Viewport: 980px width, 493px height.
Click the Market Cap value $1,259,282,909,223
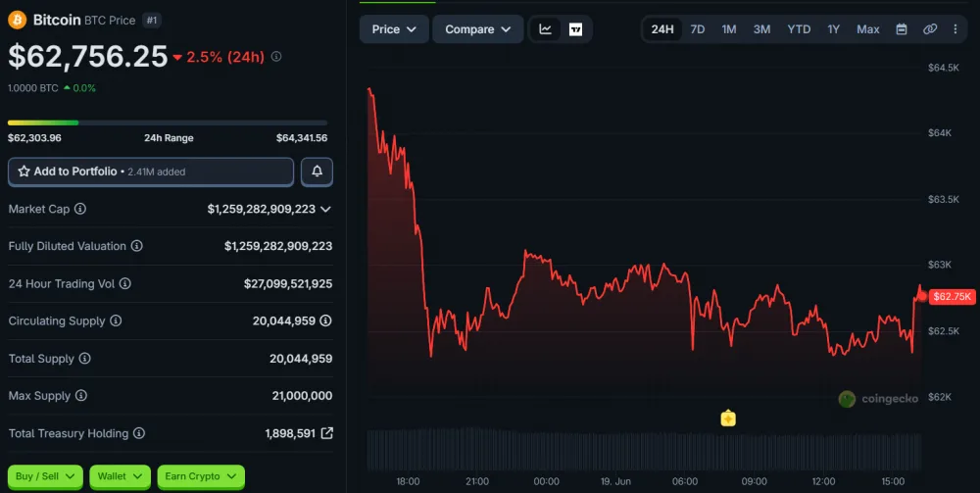click(x=262, y=210)
